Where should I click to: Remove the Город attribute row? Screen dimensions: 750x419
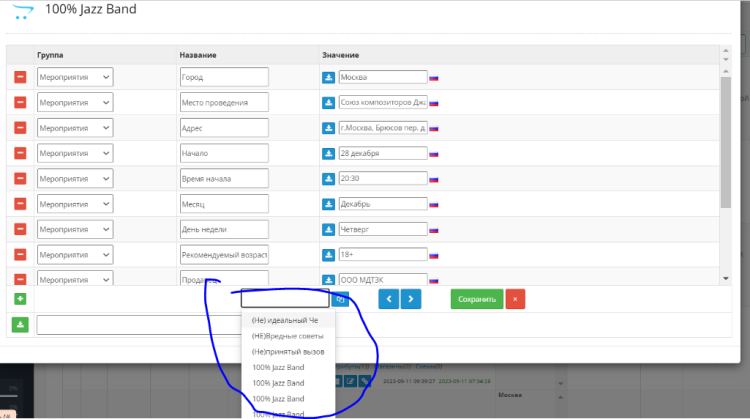point(20,77)
